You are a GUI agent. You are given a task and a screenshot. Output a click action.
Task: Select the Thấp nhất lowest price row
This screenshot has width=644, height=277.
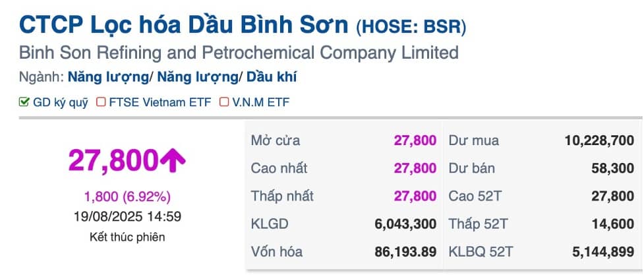coord(343,196)
